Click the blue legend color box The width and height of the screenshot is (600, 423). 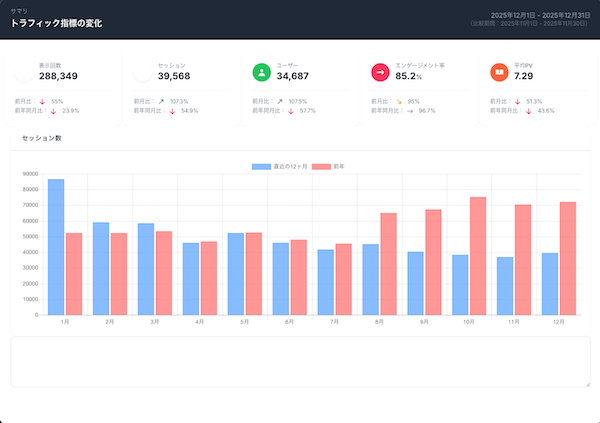(x=261, y=165)
